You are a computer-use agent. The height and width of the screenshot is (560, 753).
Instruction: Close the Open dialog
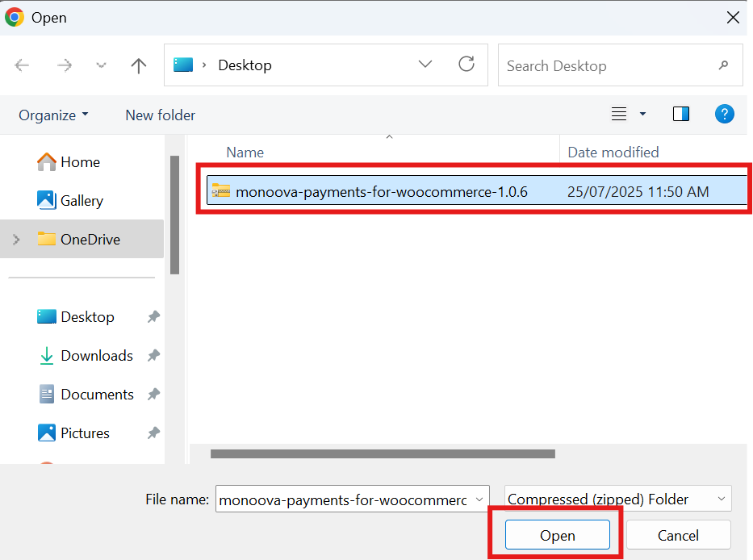point(733,18)
